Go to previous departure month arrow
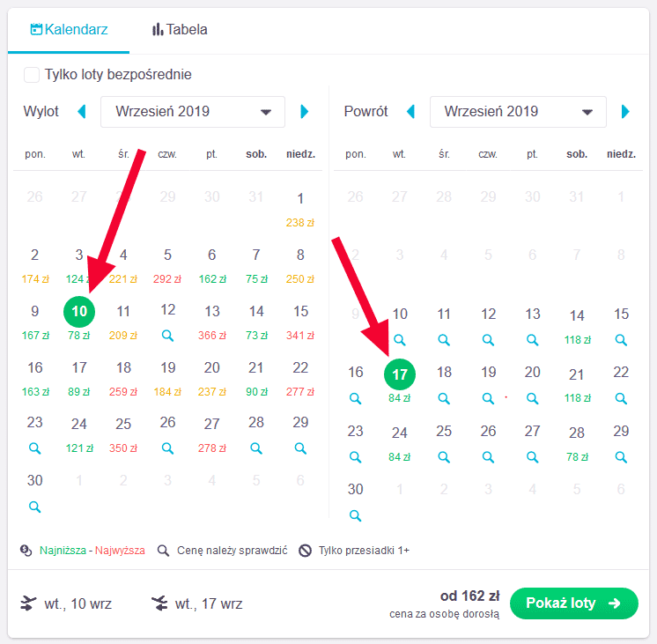657x644 pixels. (82, 112)
